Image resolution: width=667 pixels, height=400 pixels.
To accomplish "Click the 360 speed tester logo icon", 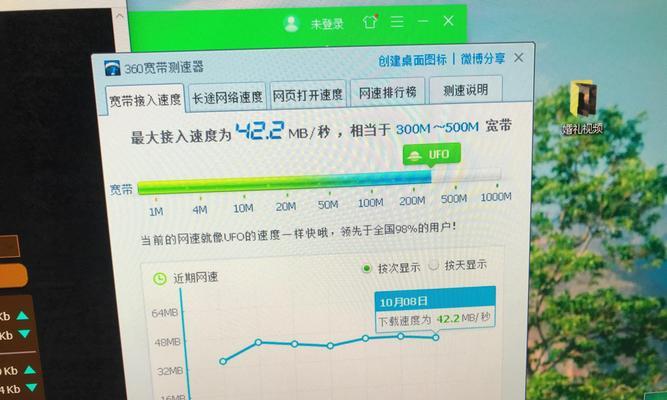I will tap(112, 68).
